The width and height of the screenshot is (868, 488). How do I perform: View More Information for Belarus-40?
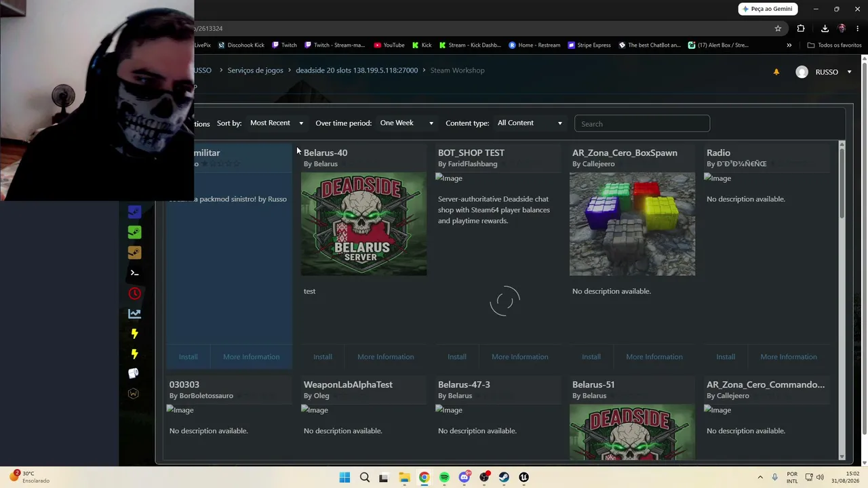click(x=385, y=357)
